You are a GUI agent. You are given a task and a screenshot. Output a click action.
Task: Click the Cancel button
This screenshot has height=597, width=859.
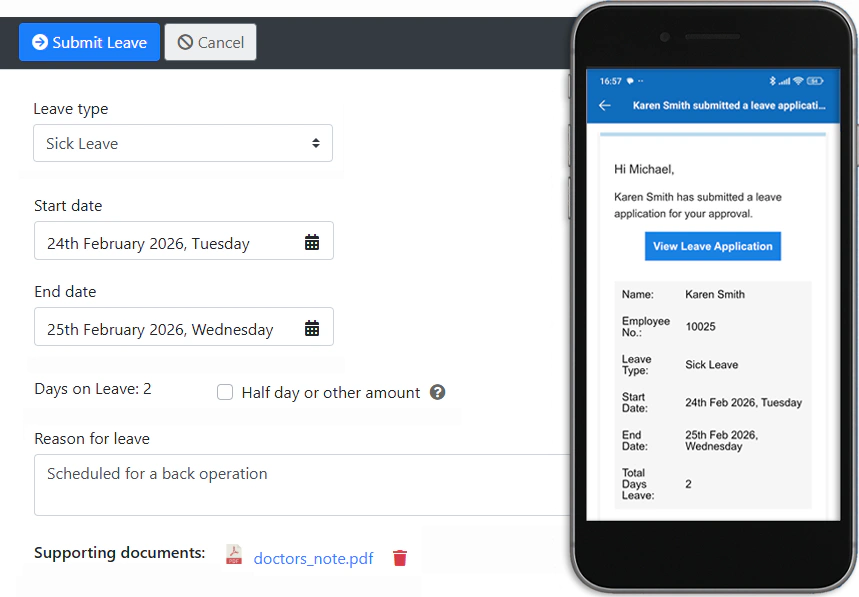pyautogui.click(x=210, y=42)
